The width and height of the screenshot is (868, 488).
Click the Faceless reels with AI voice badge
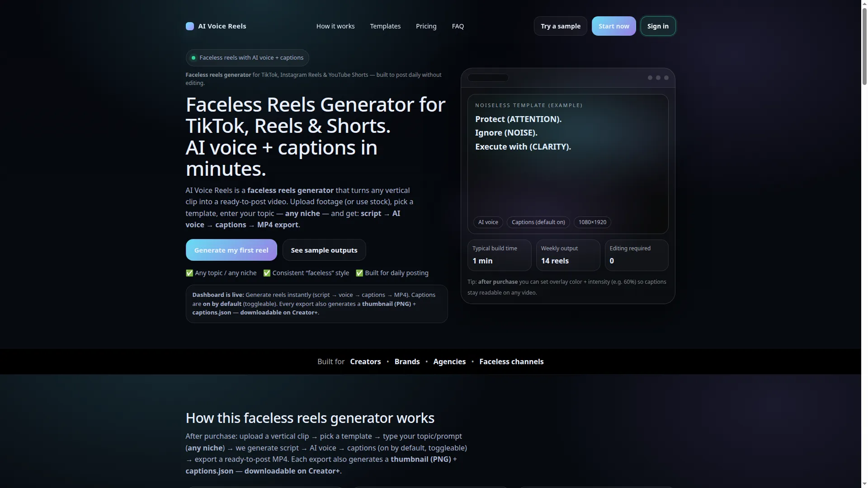click(247, 58)
